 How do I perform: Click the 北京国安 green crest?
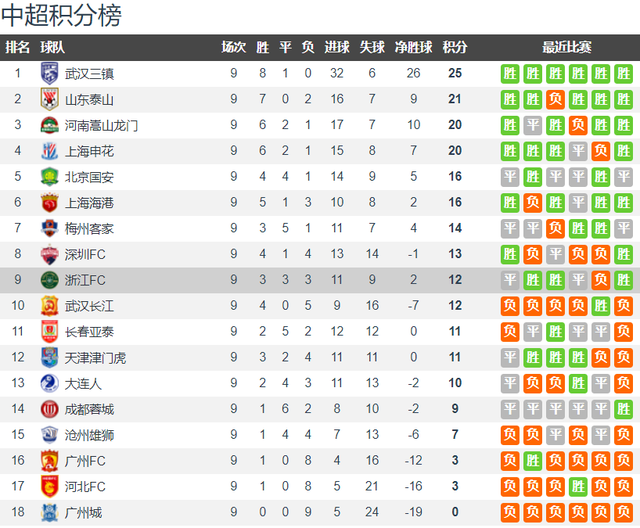pos(49,177)
